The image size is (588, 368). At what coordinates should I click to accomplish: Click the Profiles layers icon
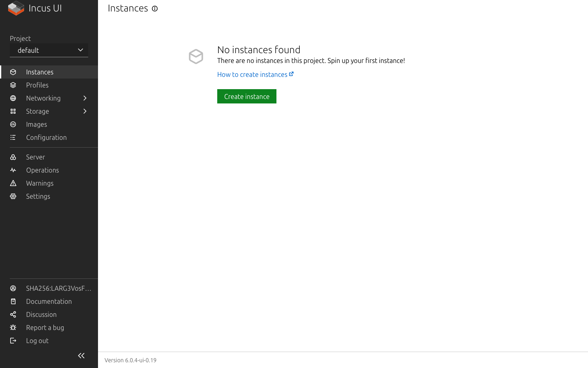click(13, 85)
